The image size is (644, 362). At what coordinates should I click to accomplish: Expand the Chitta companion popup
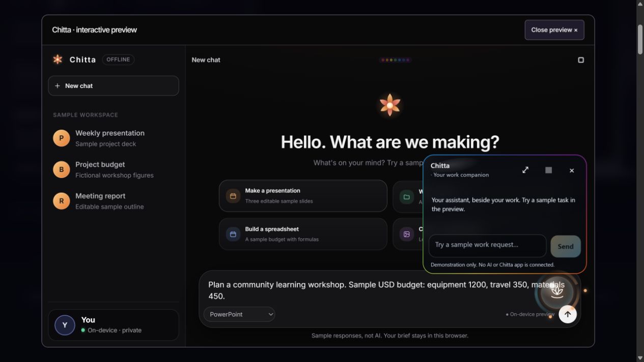[x=525, y=170]
